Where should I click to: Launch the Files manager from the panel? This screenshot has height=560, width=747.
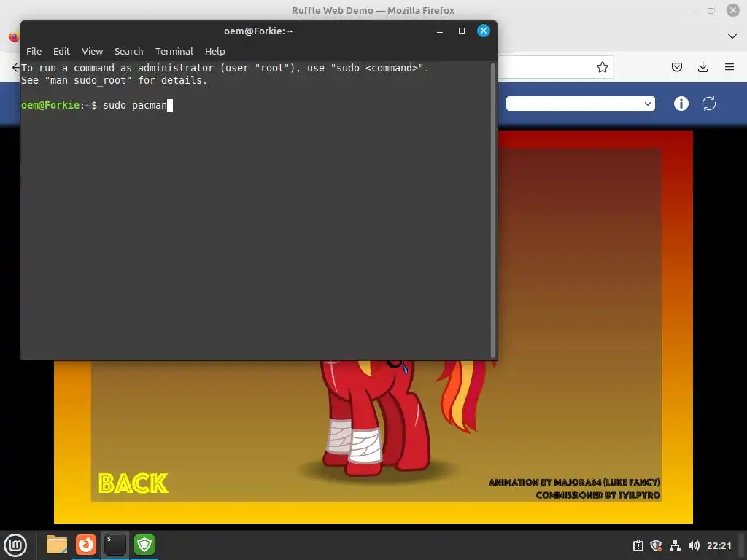(x=57, y=545)
